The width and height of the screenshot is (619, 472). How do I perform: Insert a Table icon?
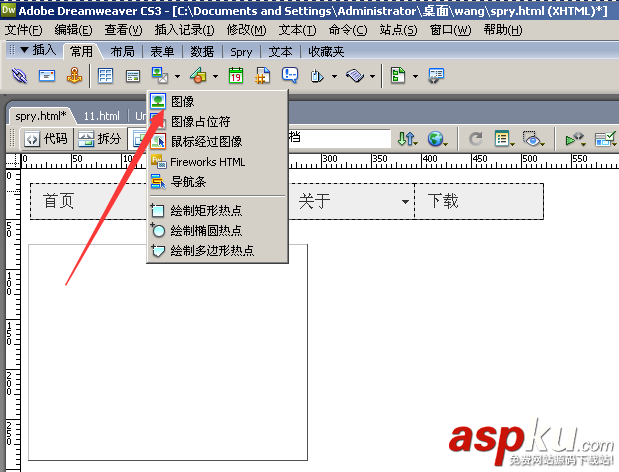pyautogui.click(x=105, y=75)
